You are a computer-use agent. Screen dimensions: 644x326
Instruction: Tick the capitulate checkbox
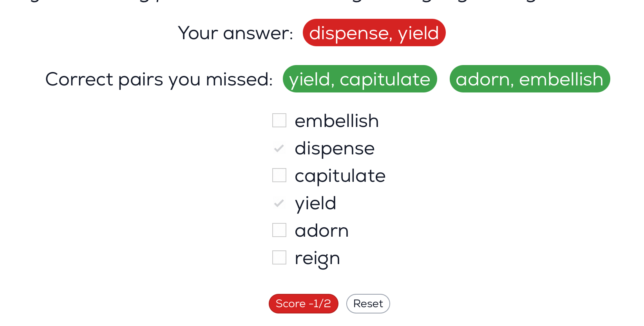279,176
